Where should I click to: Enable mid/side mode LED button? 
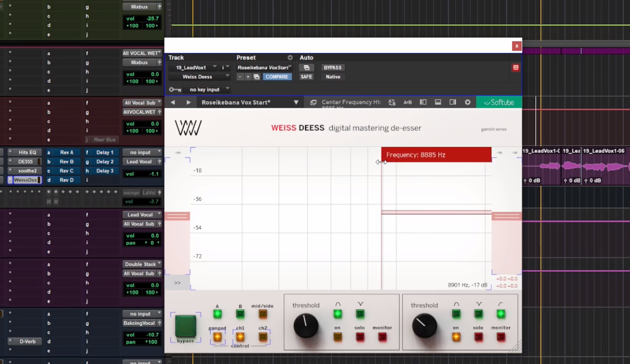(263, 314)
